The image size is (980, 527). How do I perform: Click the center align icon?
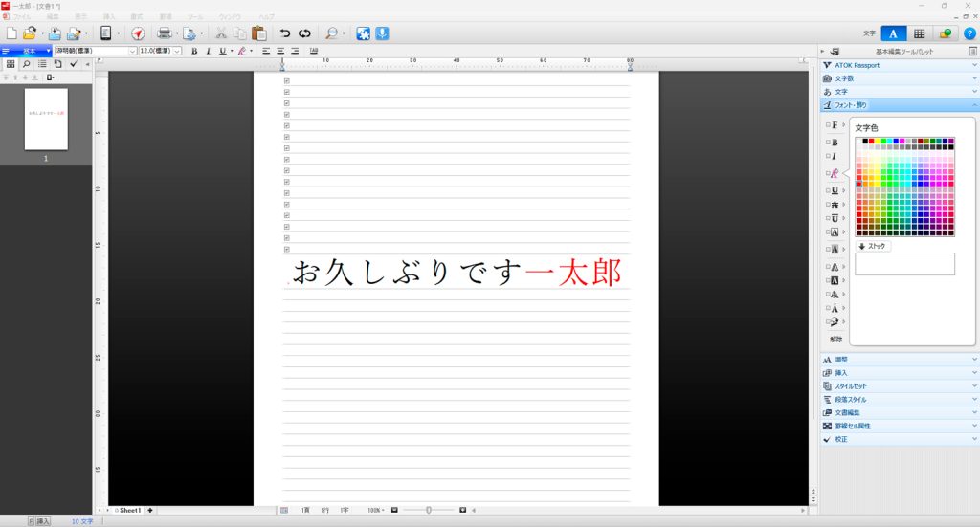[281, 51]
